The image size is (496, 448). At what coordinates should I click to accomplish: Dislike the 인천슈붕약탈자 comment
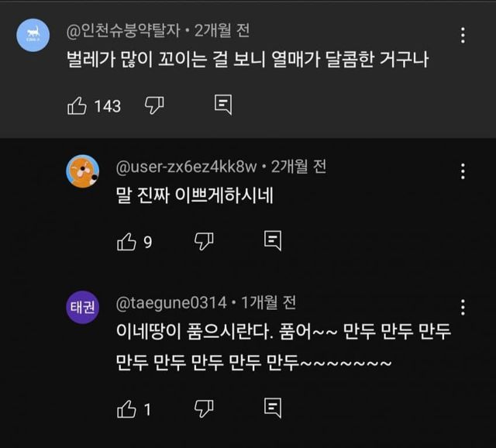point(154,106)
